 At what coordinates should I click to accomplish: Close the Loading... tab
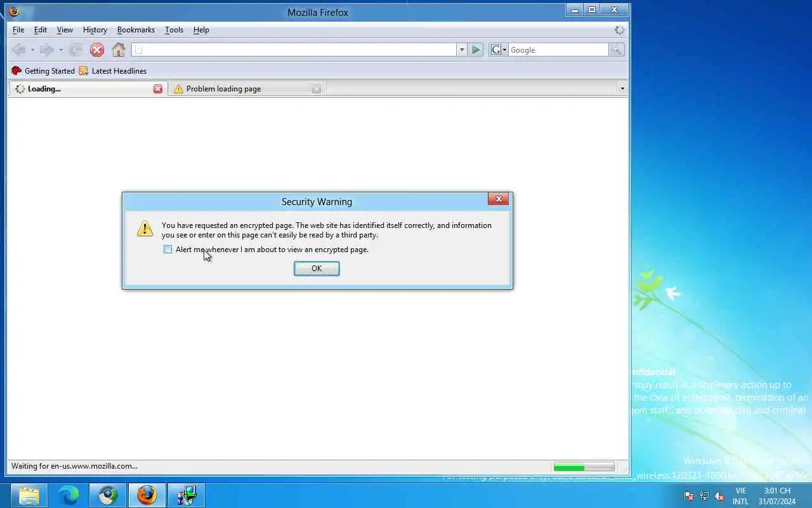pyautogui.click(x=158, y=89)
